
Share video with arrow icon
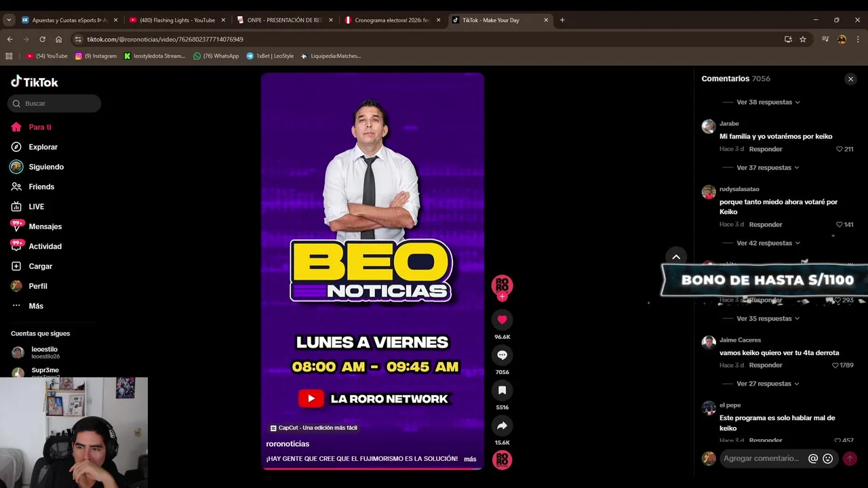[502, 426]
